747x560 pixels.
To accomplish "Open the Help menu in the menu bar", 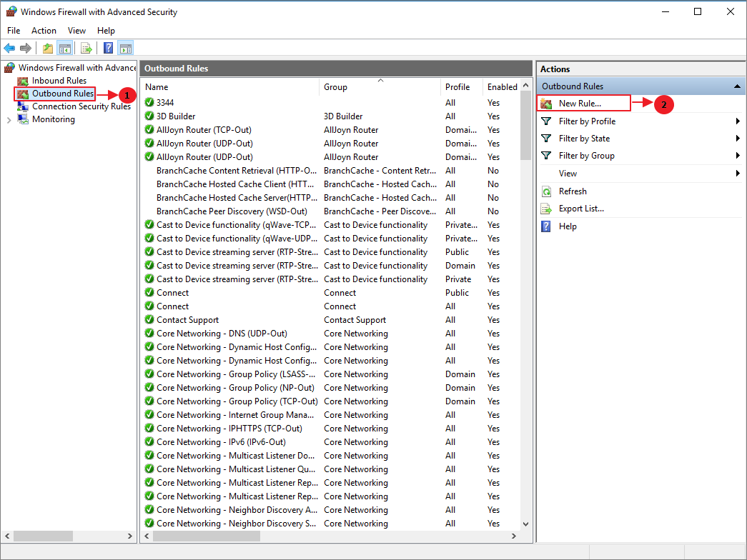I will 106,31.
